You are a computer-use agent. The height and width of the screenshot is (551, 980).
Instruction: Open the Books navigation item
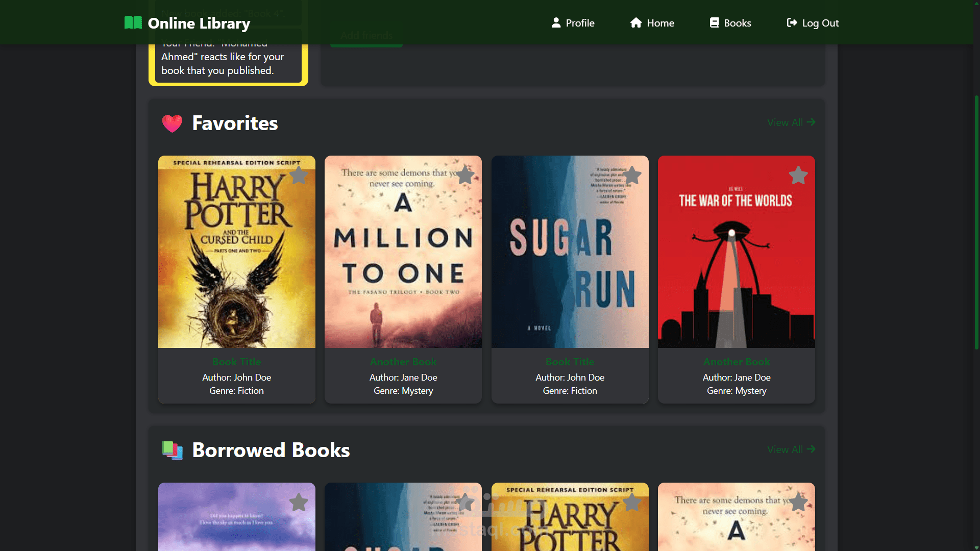click(730, 23)
